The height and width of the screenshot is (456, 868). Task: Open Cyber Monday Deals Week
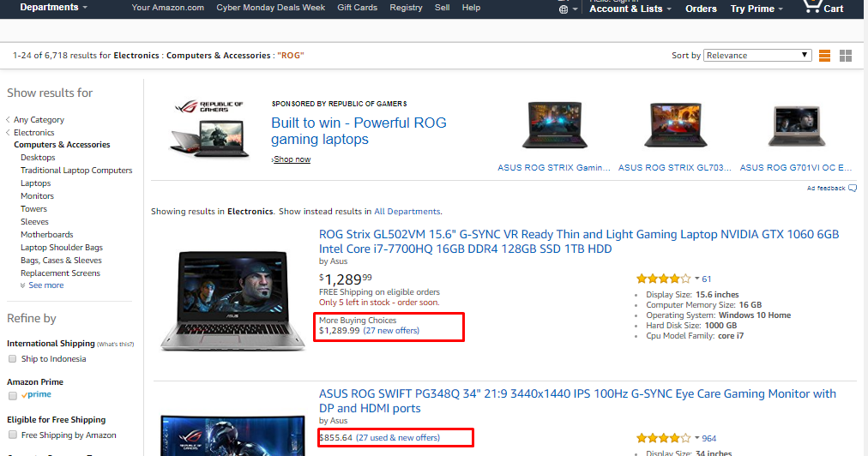click(x=271, y=8)
